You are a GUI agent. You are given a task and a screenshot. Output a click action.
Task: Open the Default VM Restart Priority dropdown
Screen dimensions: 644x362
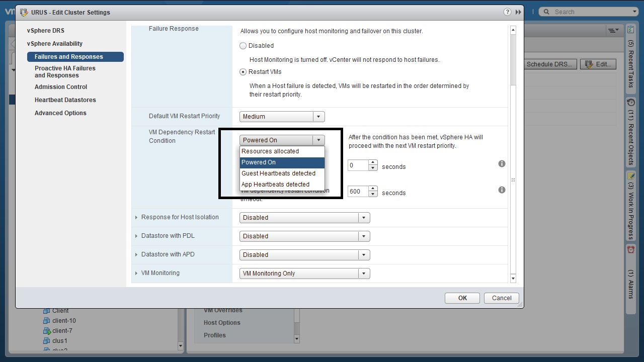coord(282,117)
